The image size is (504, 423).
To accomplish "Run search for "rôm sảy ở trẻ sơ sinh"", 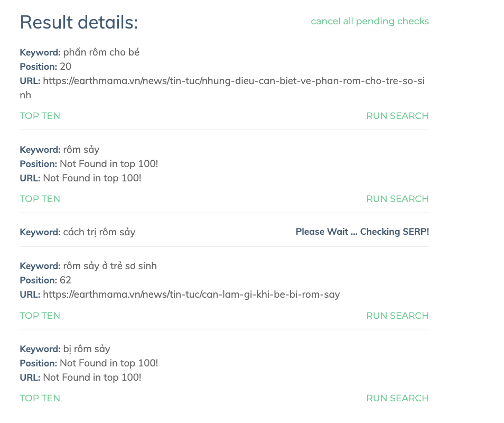I will (x=398, y=316).
